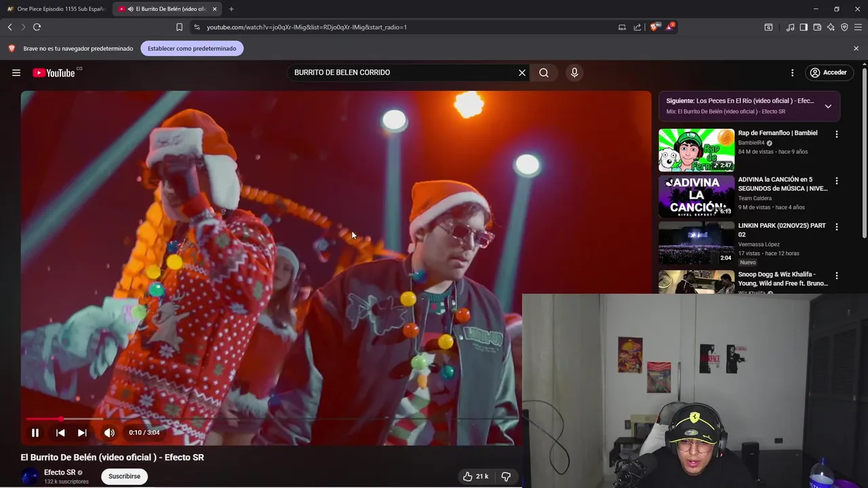Open options for Snoop Dogg video
The height and width of the screenshot is (488, 868).
(x=836, y=276)
